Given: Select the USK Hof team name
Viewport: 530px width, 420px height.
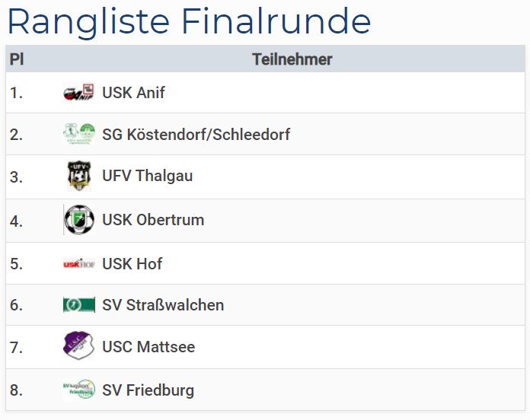Looking at the screenshot, I should click(x=132, y=264).
